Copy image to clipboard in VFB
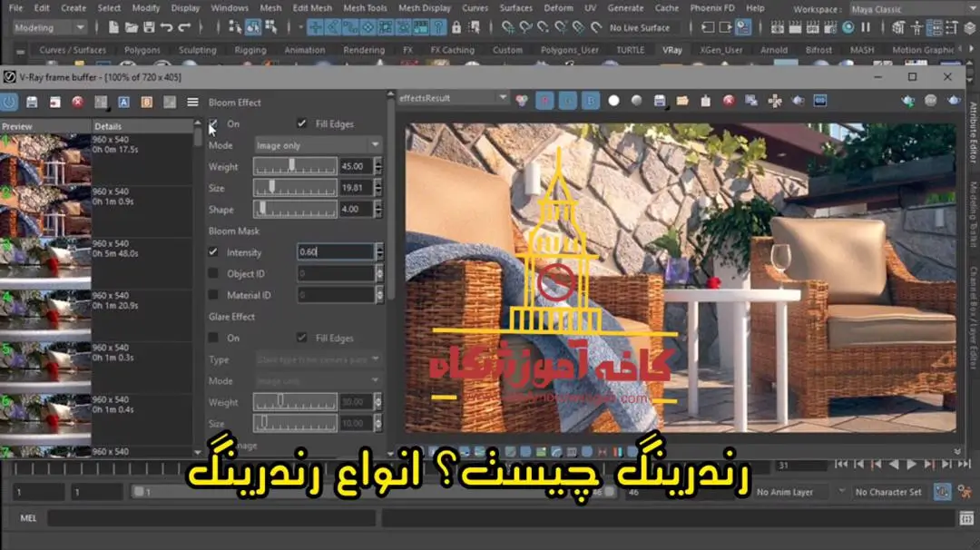 [706, 101]
